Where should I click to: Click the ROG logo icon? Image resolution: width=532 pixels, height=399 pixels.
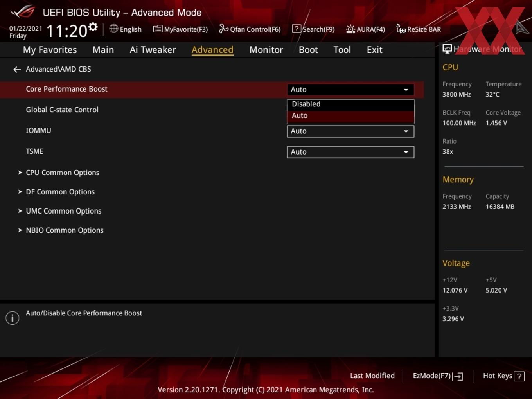[x=23, y=12]
